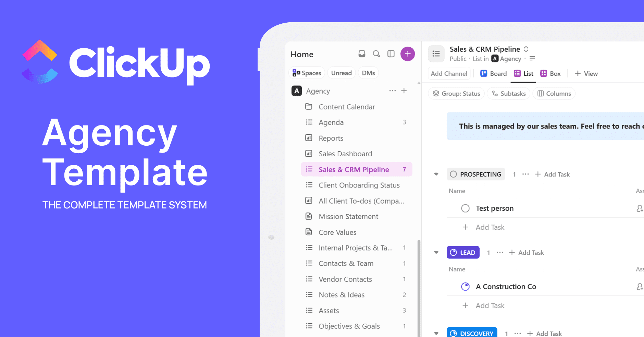Assign a person to A Construction Co task
Viewport: 644px width, 337px height.
click(x=640, y=287)
